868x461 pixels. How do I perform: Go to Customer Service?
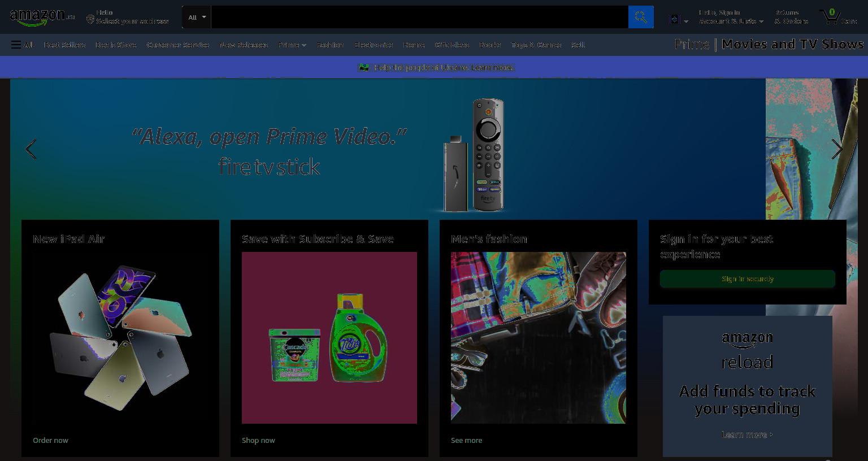[x=178, y=45]
